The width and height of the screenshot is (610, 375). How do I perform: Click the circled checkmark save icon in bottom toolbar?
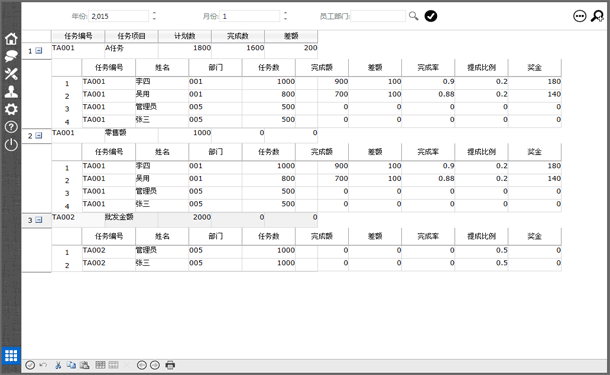pos(30,365)
